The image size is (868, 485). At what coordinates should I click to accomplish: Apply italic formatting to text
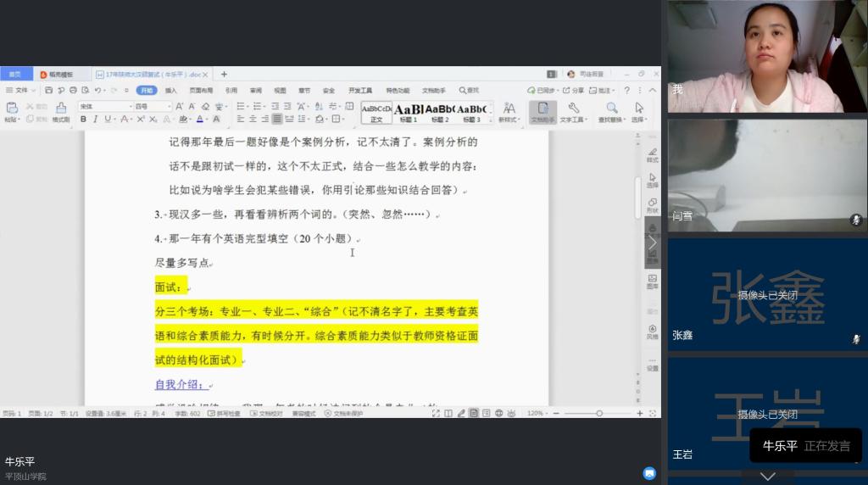coord(95,120)
